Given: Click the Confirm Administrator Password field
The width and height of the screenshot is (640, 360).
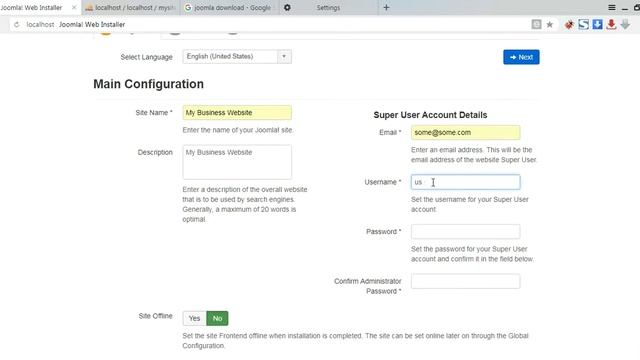Looking at the screenshot, I should point(466,281).
